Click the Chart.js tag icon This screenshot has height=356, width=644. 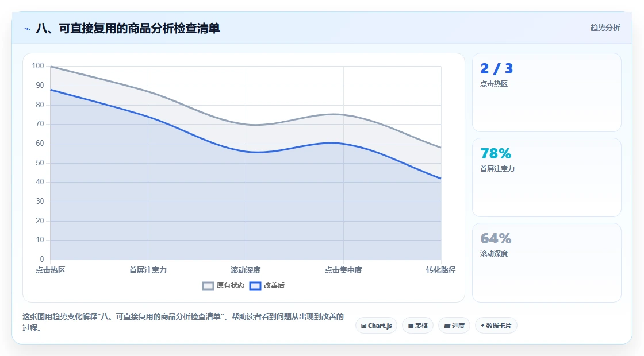[x=363, y=326]
